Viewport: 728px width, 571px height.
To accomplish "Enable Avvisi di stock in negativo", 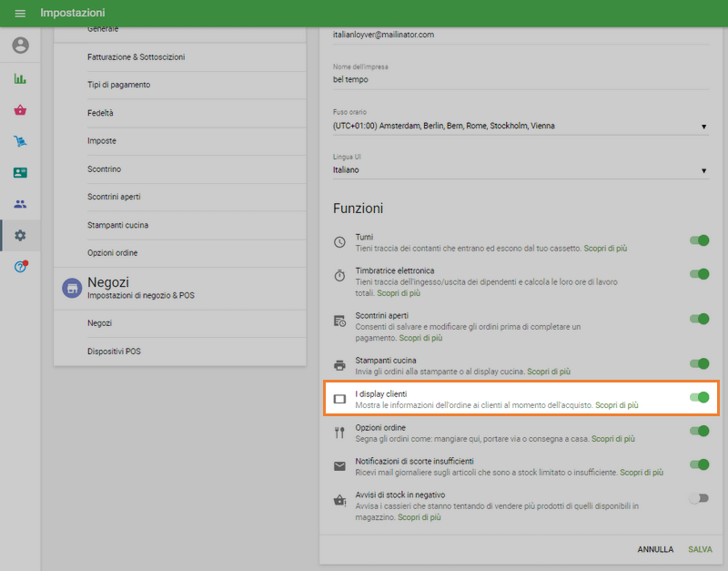I will (699, 498).
